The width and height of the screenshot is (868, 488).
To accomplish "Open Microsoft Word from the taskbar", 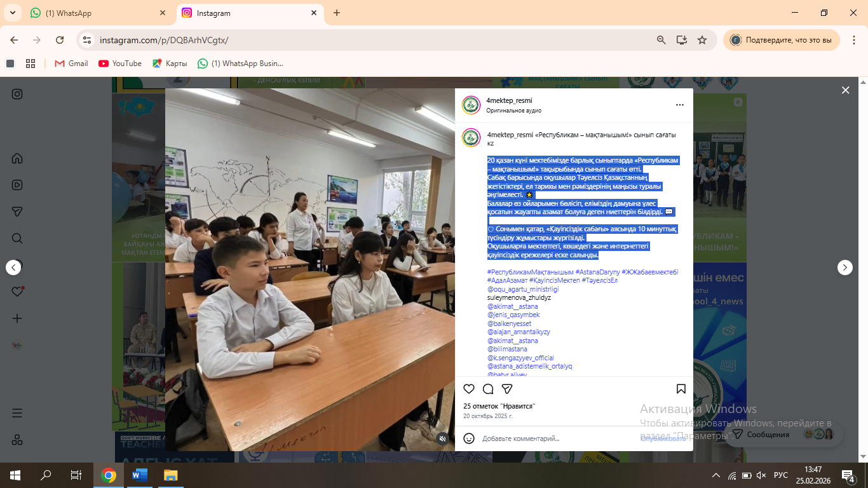I will (139, 475).
